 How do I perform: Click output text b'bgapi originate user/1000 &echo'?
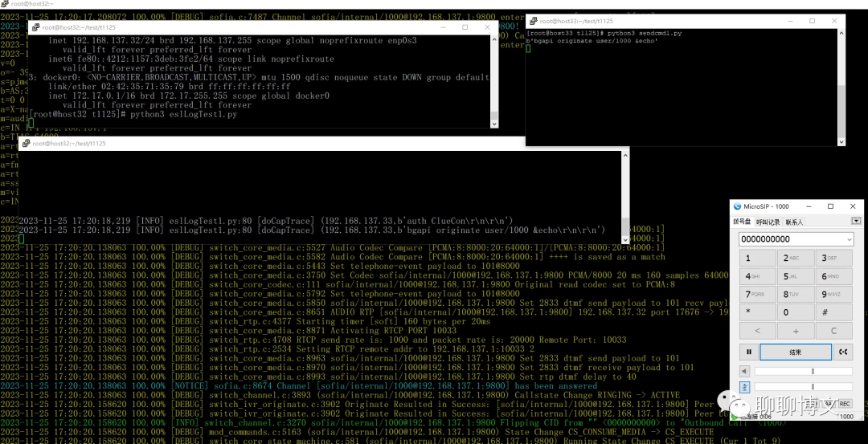tap(592, 41)
